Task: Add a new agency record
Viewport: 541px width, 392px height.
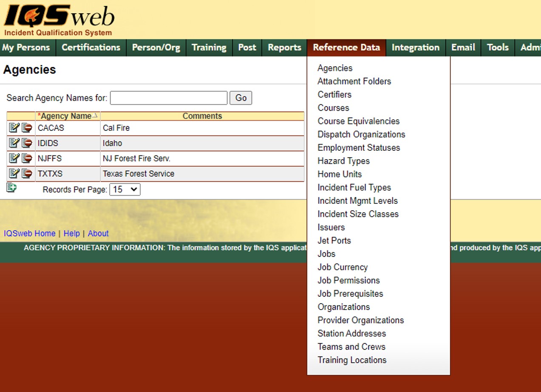Action: coord(11,187)
